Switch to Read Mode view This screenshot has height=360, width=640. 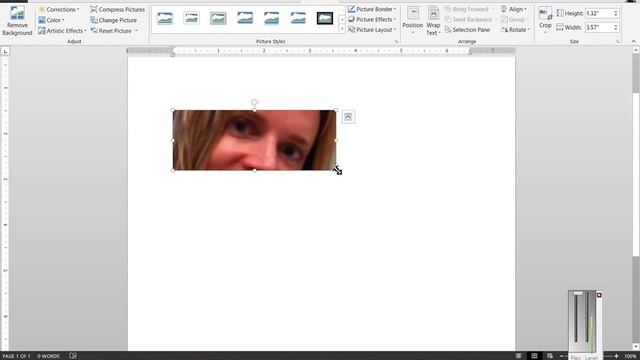518,356
